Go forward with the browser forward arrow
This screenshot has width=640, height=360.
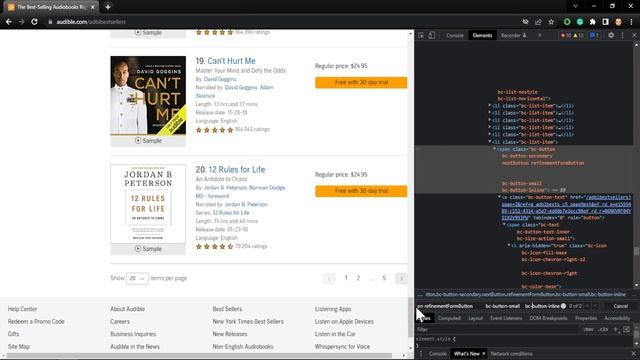click(x=21, y=22)
